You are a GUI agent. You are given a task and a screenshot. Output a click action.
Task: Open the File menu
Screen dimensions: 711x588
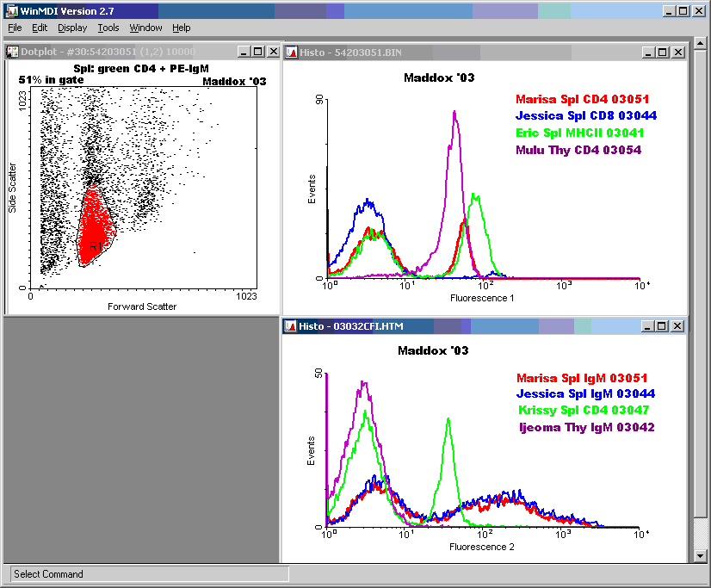15,28
